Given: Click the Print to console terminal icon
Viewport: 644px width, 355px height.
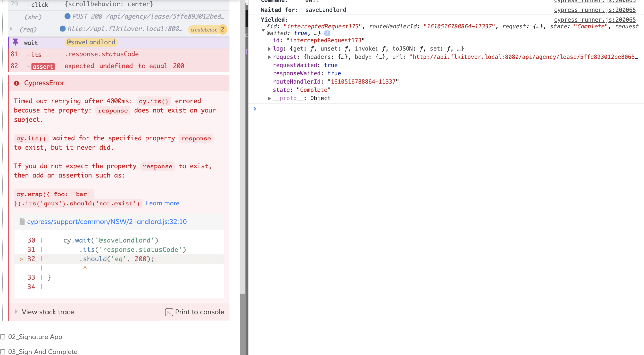Looking at the screenshot, I should point(169,312).
